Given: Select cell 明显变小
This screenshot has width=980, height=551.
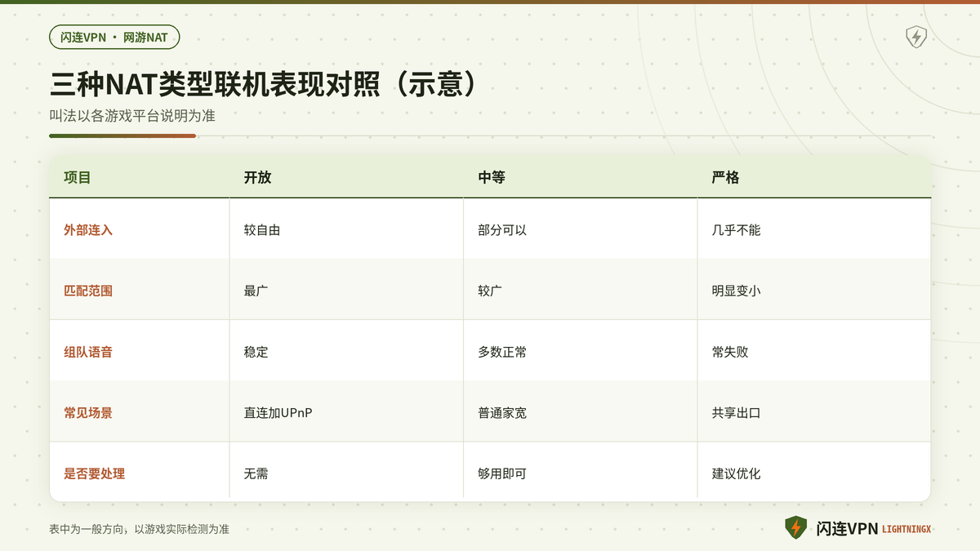Looking at the screenshot, I should pyautogui.click(x=736, y=291).
